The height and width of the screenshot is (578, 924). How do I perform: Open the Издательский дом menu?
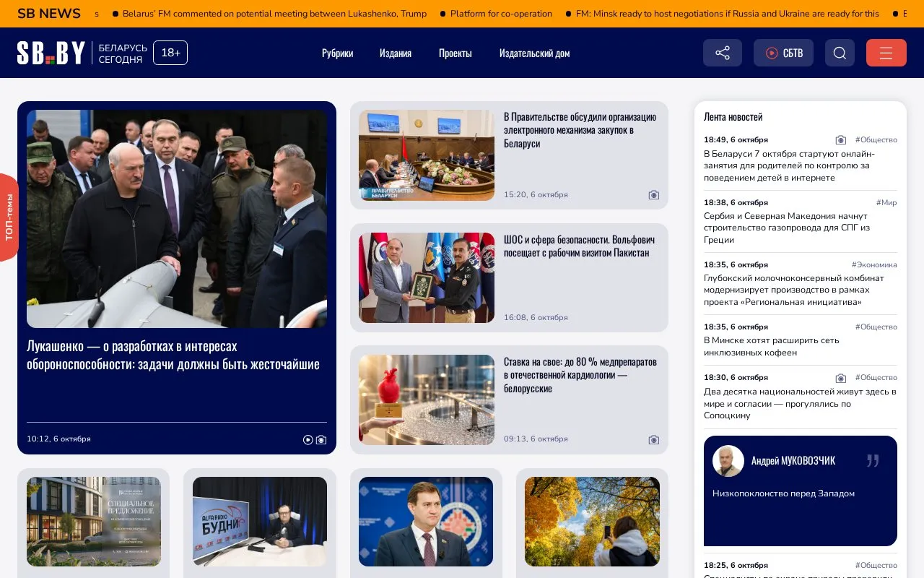[534, 53]
